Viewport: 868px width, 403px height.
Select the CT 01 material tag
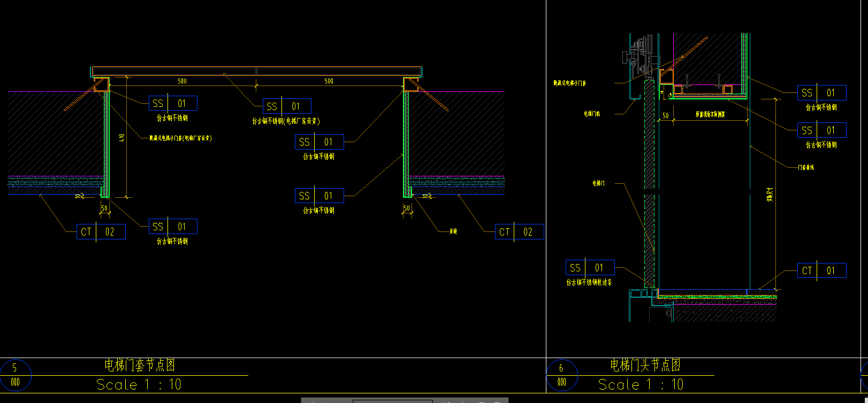click(822, 270)
